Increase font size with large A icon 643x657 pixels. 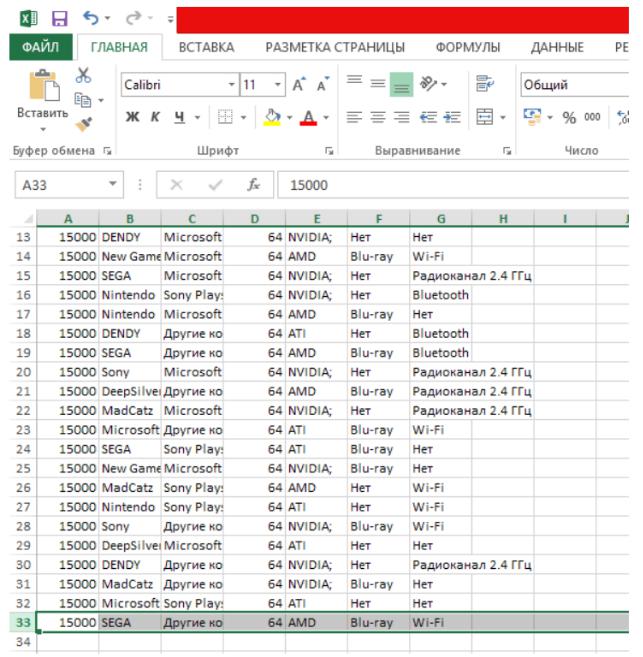pyautogui.click(x=299, y=85)
